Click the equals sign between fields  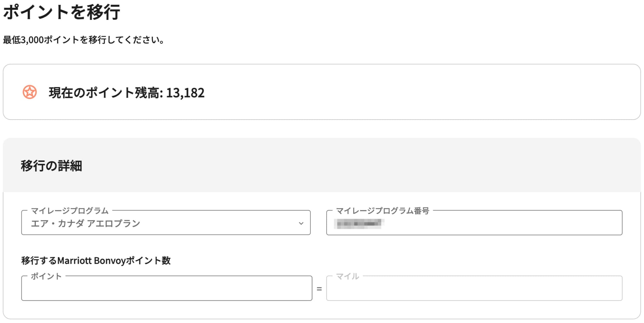[x=319, y=289]
